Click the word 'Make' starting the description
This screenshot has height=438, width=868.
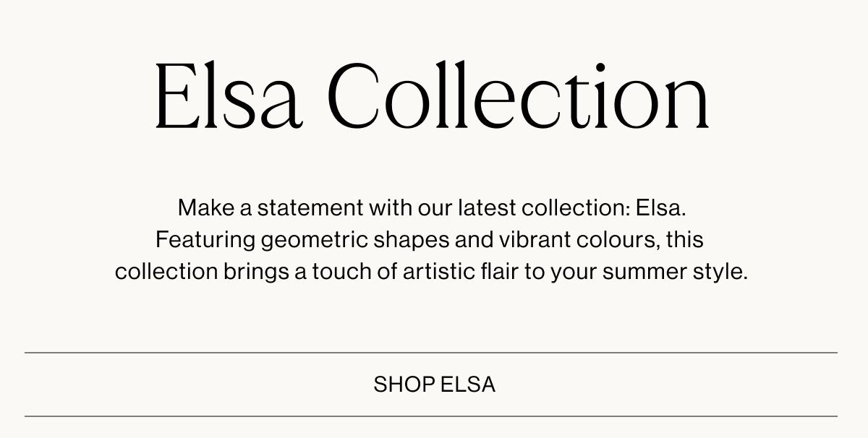pos(205,208)
